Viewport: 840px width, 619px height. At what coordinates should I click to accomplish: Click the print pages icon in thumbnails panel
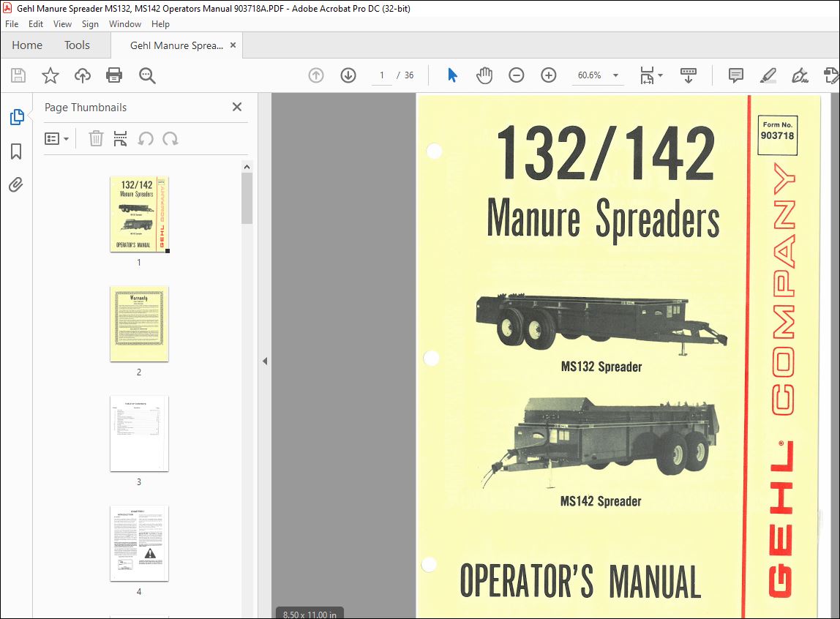[x=121, y=139]
